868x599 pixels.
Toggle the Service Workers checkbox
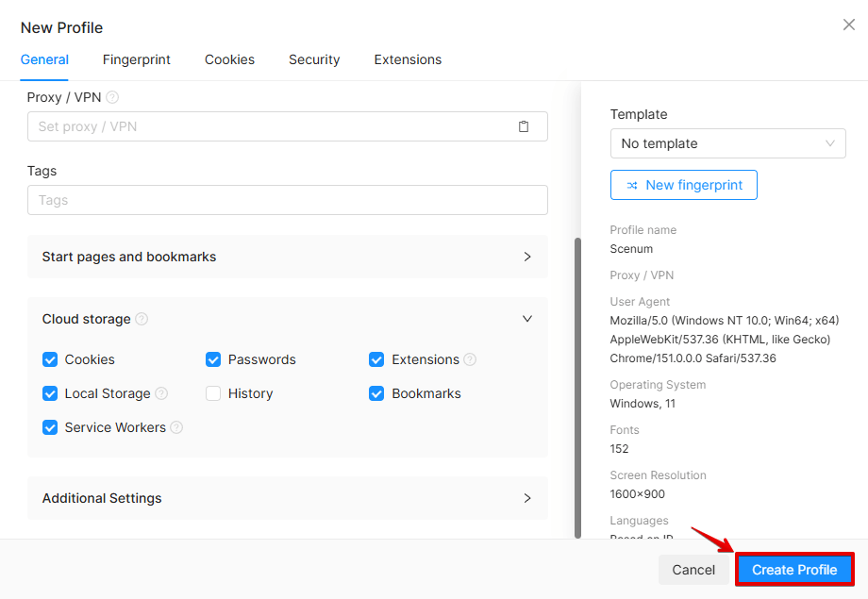pyautogui.click(x=50, y=427)
